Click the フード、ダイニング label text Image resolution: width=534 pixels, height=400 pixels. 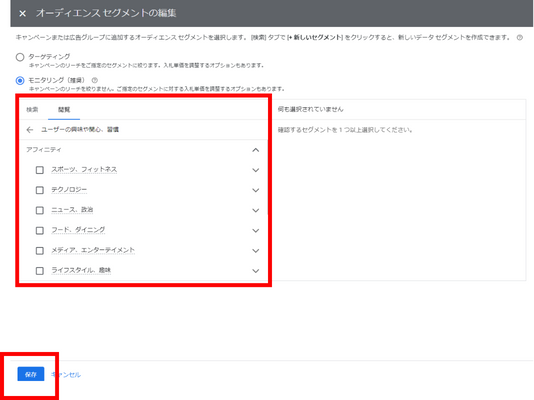click(x=78, y=230)
